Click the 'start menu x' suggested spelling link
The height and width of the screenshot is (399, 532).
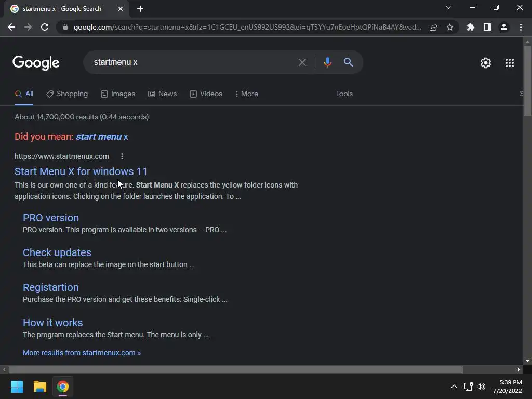click(x=102, y=137)
